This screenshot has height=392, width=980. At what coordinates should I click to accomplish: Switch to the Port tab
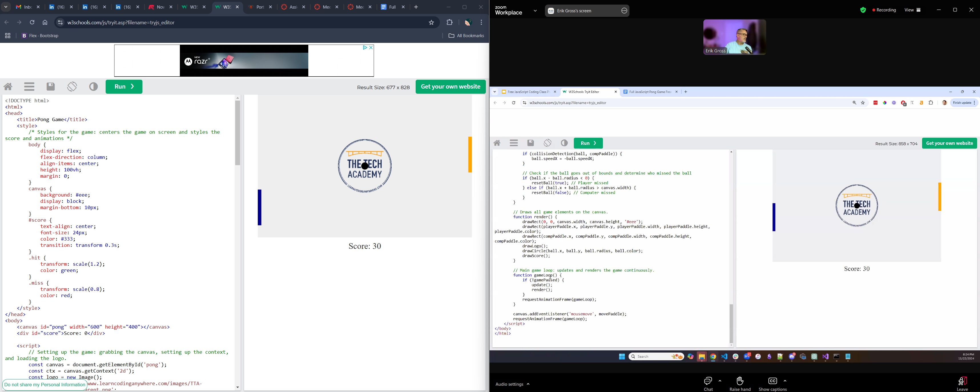[260, 7]
